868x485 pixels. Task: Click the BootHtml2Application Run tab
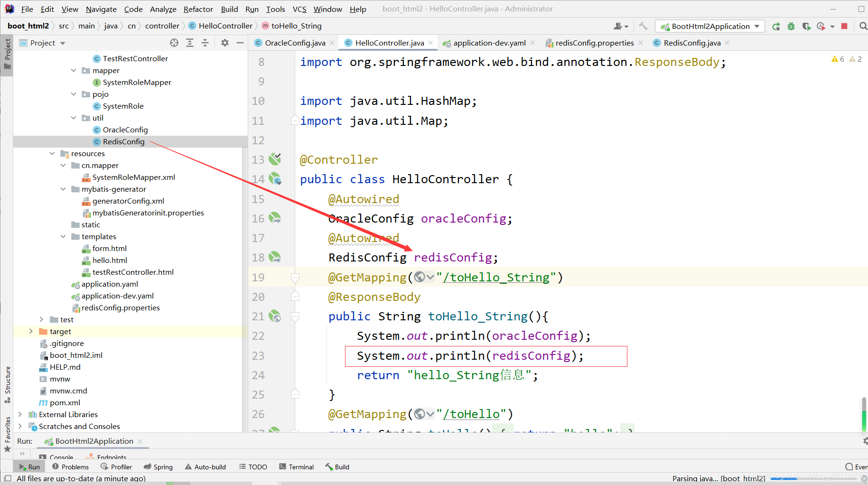click(94, 441)
